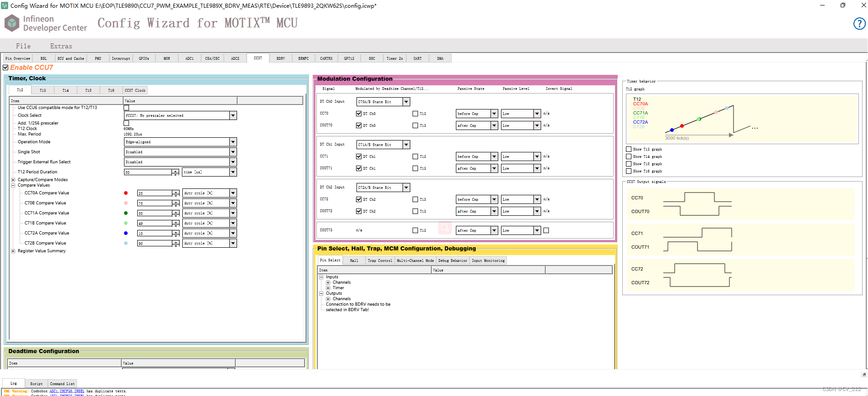Collapse the Compare Values node
The image size is (868, 396).
coord(13,185)
